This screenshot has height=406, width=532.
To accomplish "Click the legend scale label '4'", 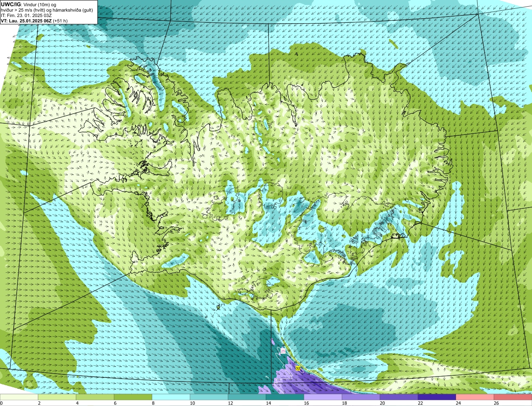I will click(x=77, y=403).
